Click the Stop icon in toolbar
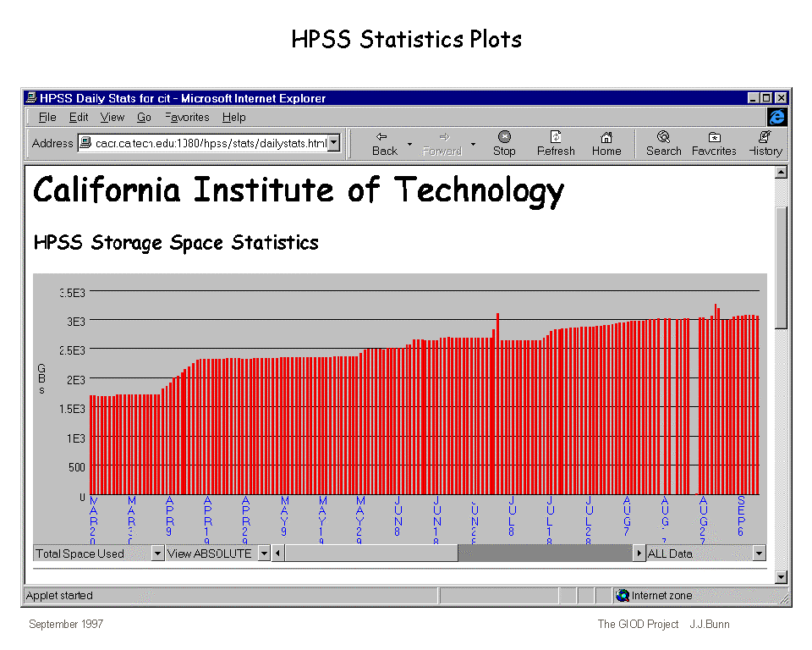Viewport: 812px width, 650px height. point(504,136)
